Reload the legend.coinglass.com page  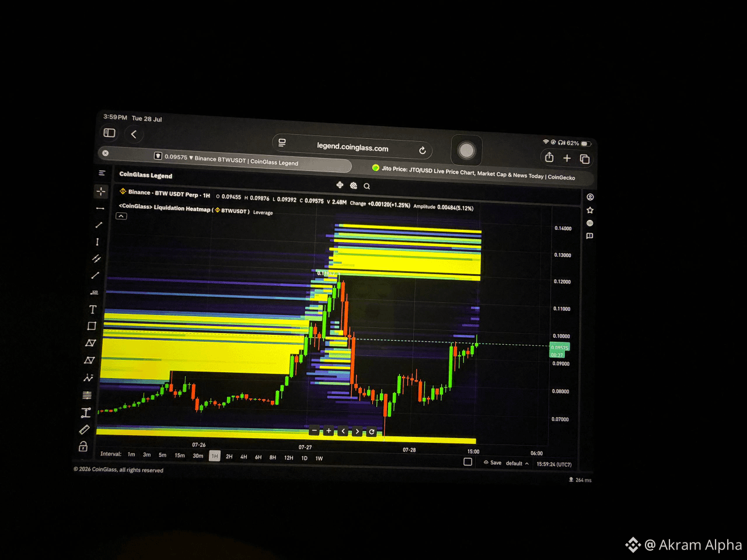point(423,150)
